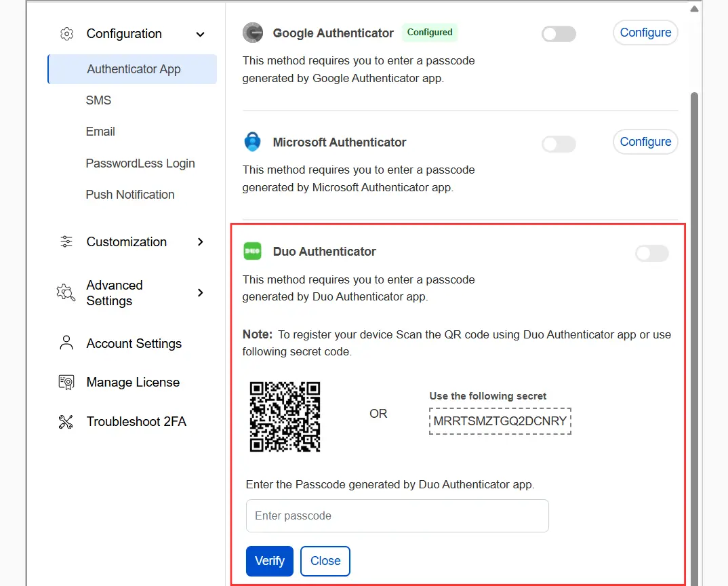Click the vertical scrollbar thumb
Screen dimensions: 728x586
pyautogui.click(x=695, y=338)
